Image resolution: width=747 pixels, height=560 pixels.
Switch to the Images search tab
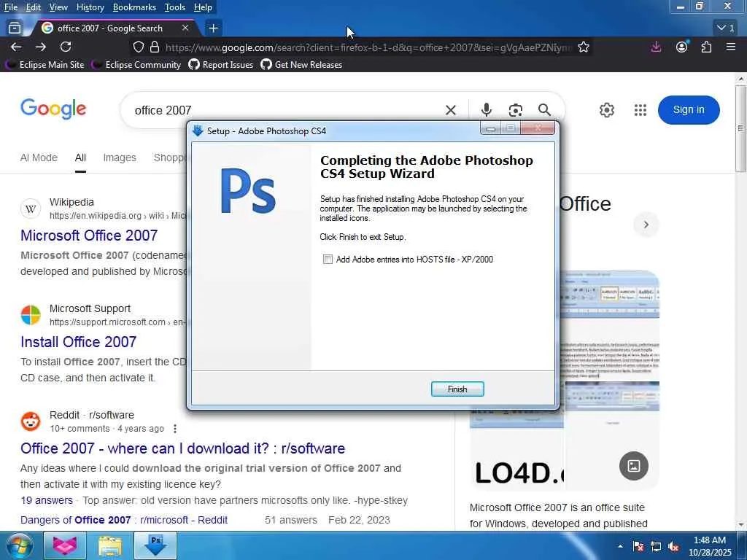coord(120,157)
